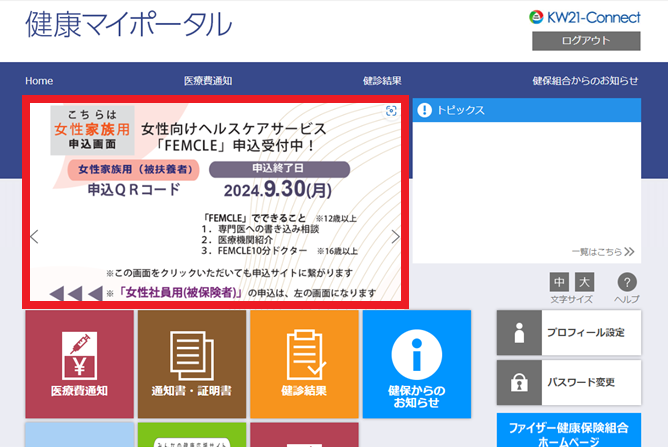
Task: Click the profile person icon
Action: click(x=519, y=332)
